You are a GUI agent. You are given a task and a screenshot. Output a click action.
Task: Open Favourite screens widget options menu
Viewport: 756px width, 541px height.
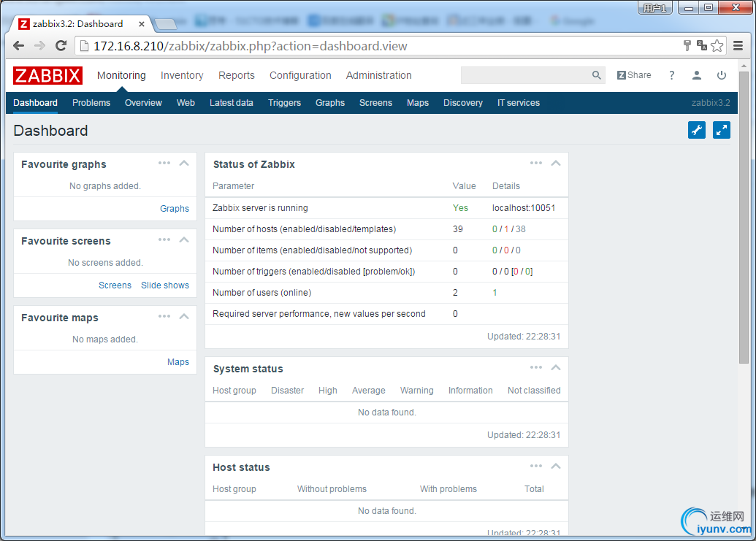164,239
